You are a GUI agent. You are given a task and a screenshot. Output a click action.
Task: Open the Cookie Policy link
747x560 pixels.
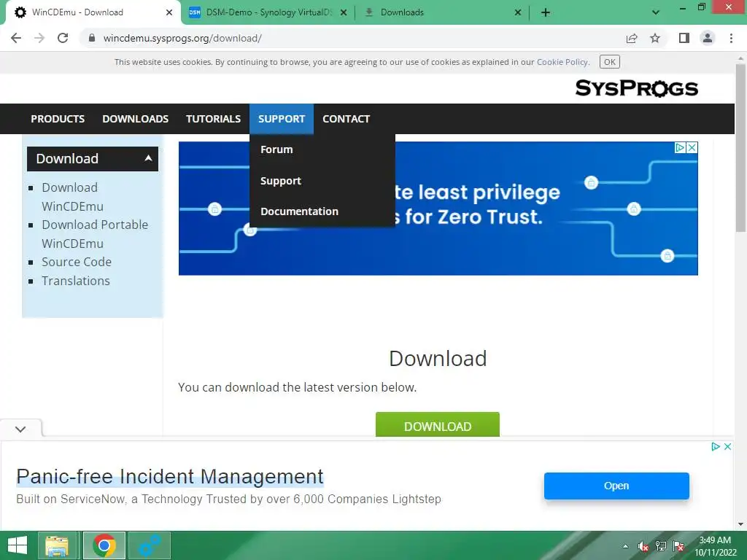click(562, 62)
